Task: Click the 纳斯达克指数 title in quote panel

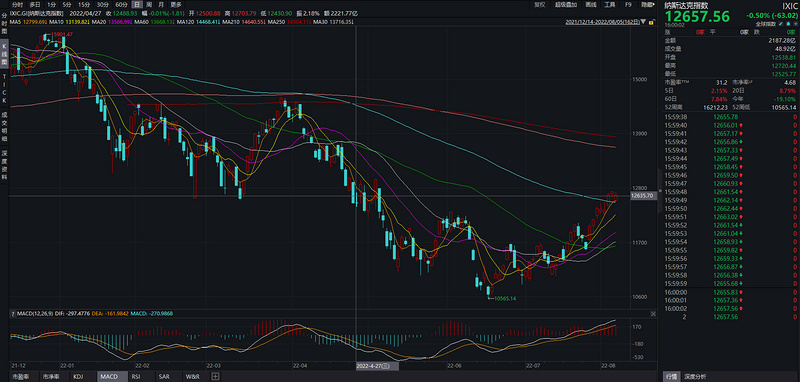Action: point(686,5)
